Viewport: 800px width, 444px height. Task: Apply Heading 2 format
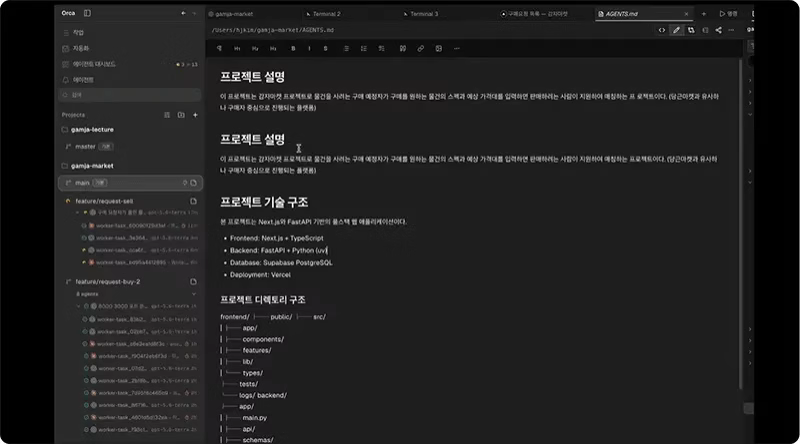point(255,48)
